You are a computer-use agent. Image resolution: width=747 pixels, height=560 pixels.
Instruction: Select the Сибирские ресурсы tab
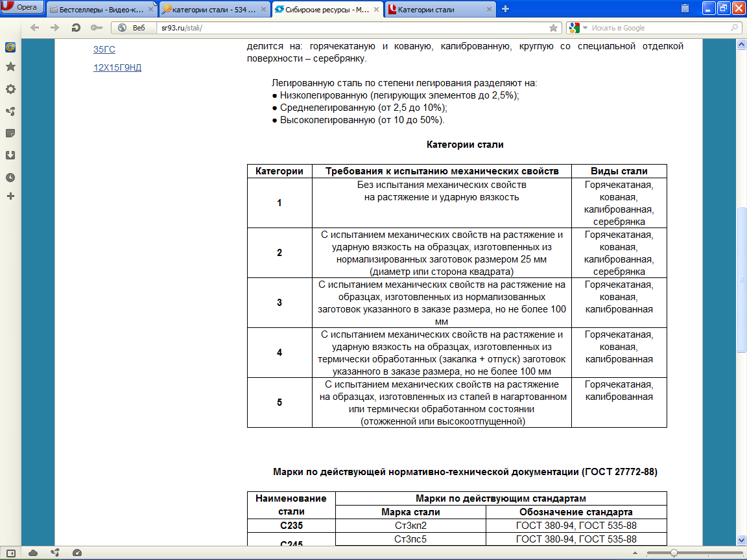[327, 9]
